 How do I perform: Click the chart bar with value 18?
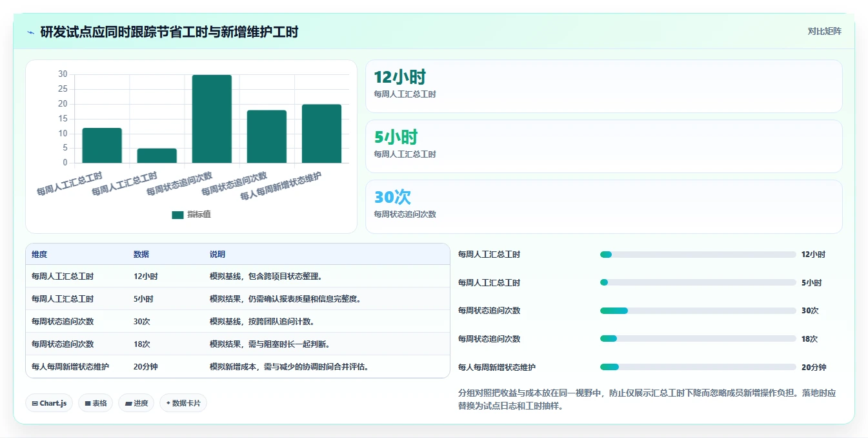(x=267, y=136)
